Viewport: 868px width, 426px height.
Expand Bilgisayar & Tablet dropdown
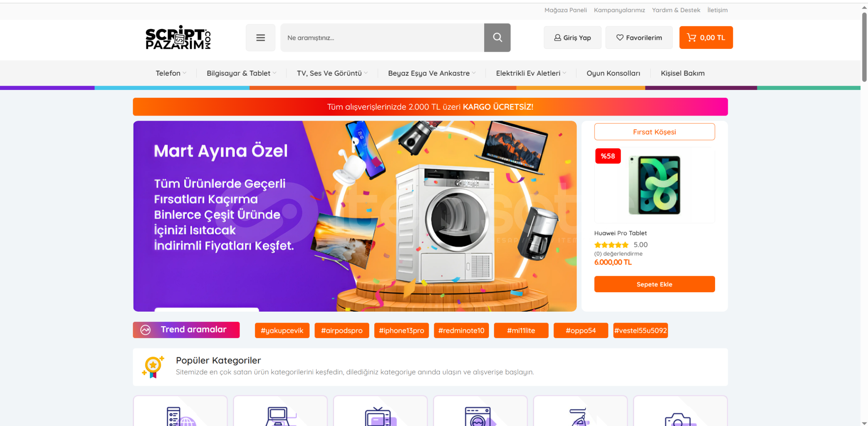click(x=242, y=73)
